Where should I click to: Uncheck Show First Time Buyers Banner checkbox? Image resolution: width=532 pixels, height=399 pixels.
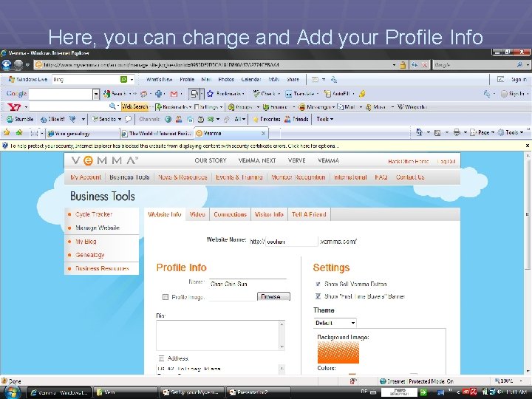point(318,296)
